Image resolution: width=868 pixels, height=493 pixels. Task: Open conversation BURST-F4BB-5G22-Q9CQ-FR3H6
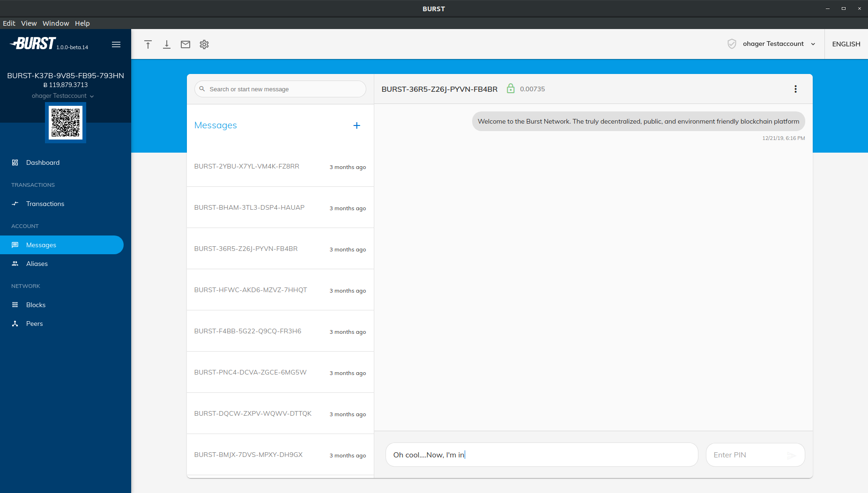coord(280,331)
